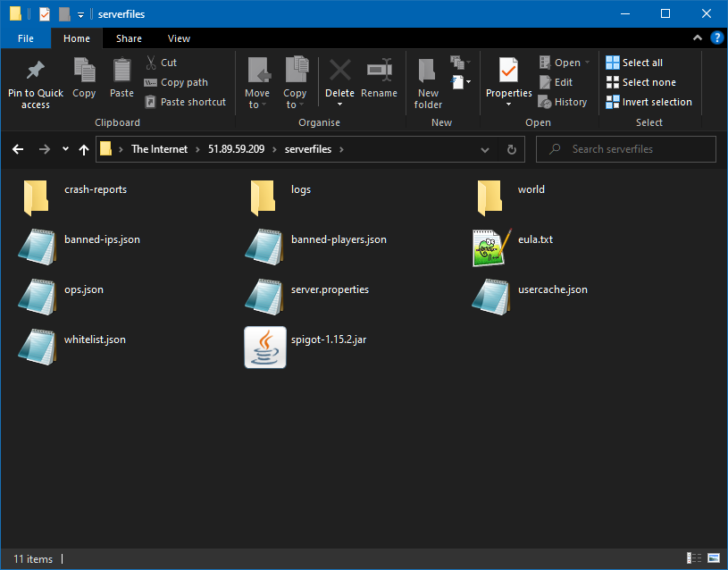The image size is (728, 570).
Task: Open file History from ribbon
Action: [x=562, y=102]
